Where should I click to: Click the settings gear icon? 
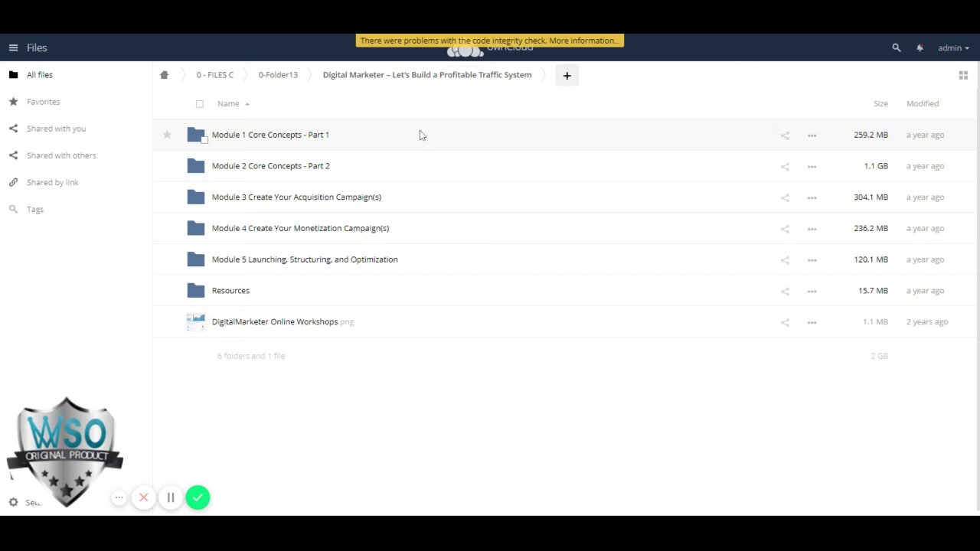click(x=13, y=502)
